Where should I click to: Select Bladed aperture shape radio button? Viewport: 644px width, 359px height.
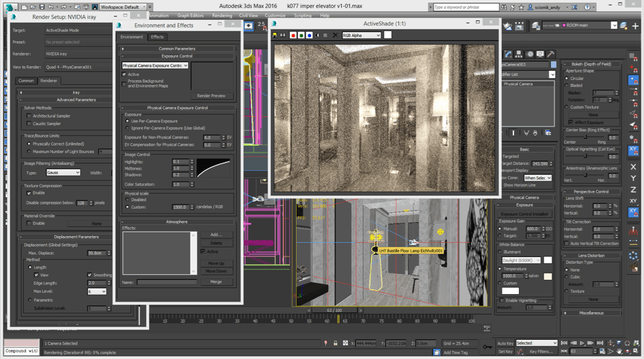(567, 85)
